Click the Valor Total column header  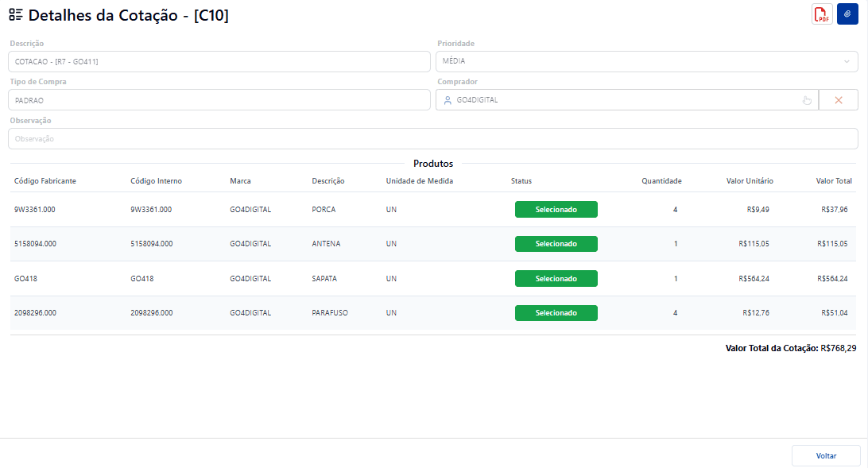tap(834, 181)
